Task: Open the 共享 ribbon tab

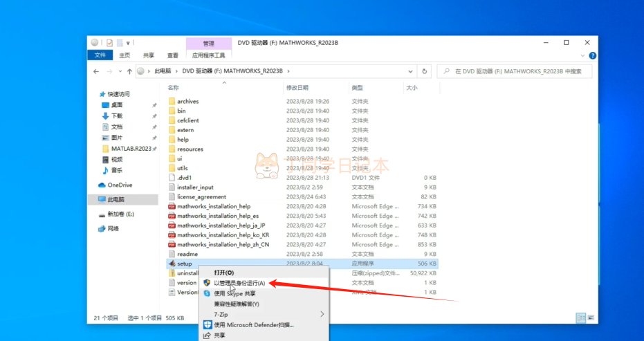Action: click(149, 55)
